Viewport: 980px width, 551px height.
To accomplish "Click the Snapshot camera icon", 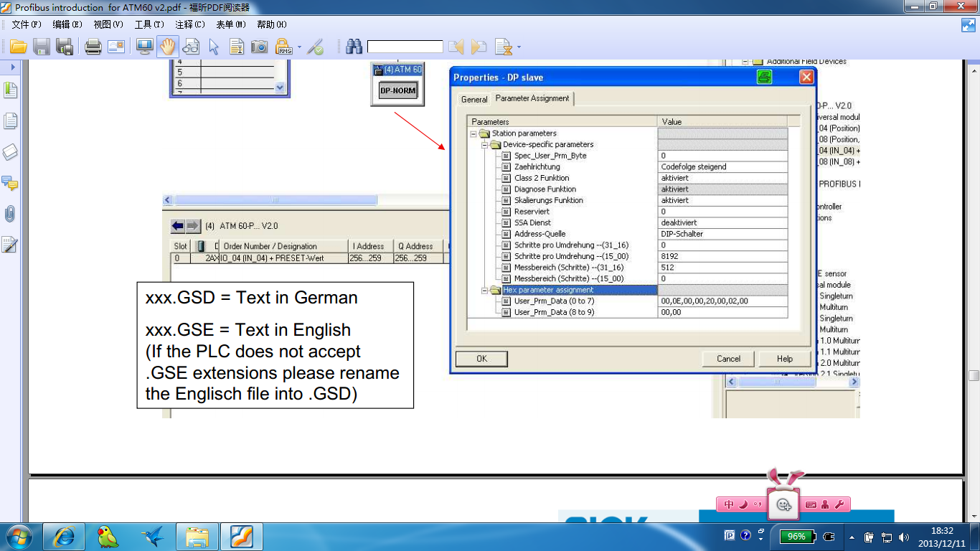I will (x=260, y=47).
